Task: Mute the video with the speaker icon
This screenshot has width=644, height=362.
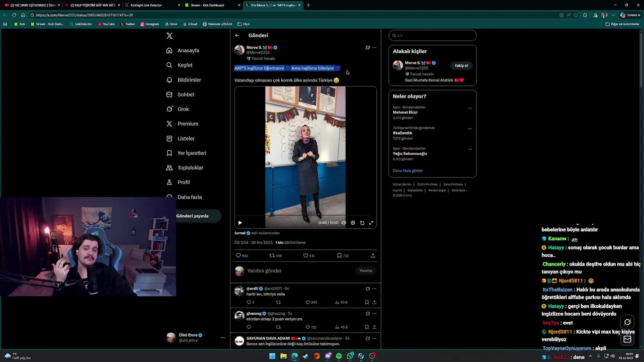Action: point(344,223)
